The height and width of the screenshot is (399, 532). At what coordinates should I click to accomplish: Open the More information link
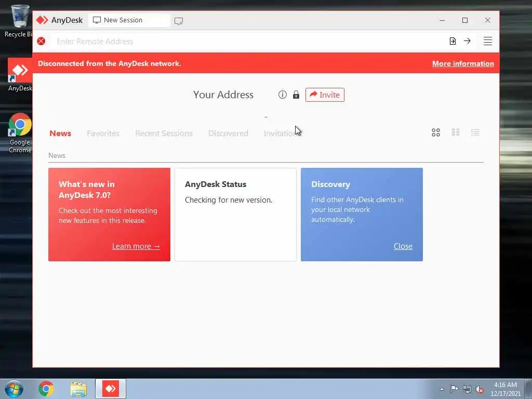tap(463, 63)
